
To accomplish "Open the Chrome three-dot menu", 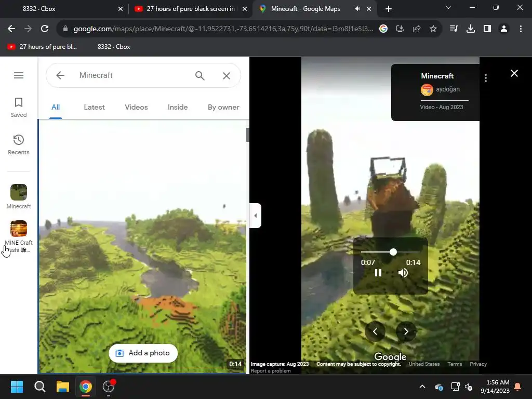I will pos(521,29).
